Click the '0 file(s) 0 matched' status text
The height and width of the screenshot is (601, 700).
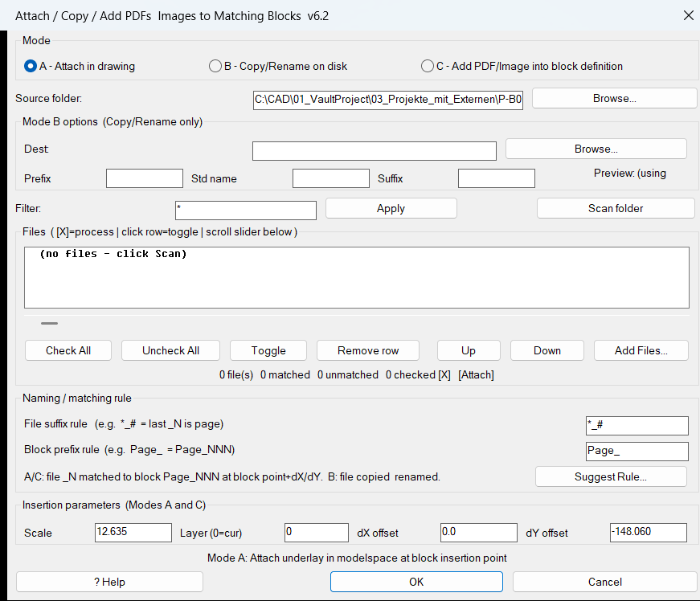tap(264, 374)
